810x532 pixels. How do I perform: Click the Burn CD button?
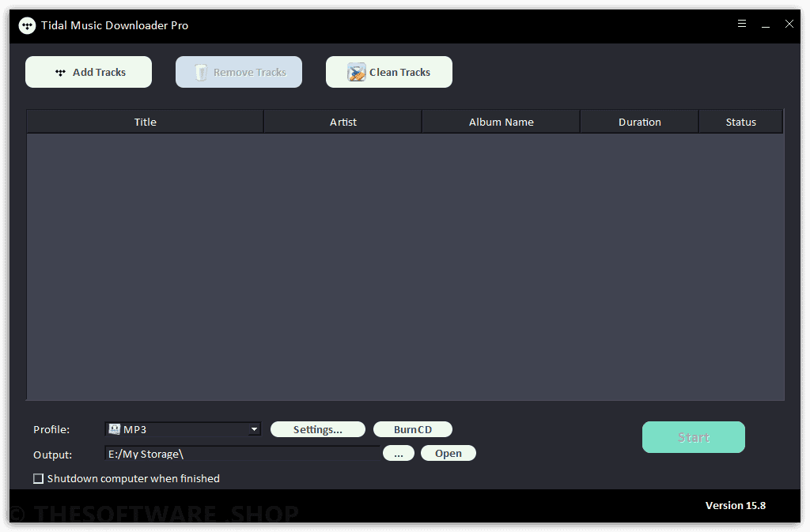point(413,429)
